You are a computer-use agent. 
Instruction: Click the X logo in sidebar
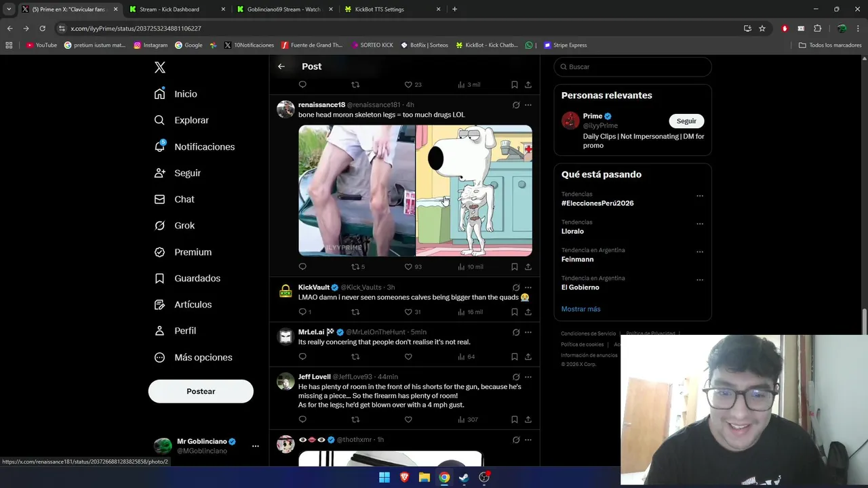click(x=160, y=67)
